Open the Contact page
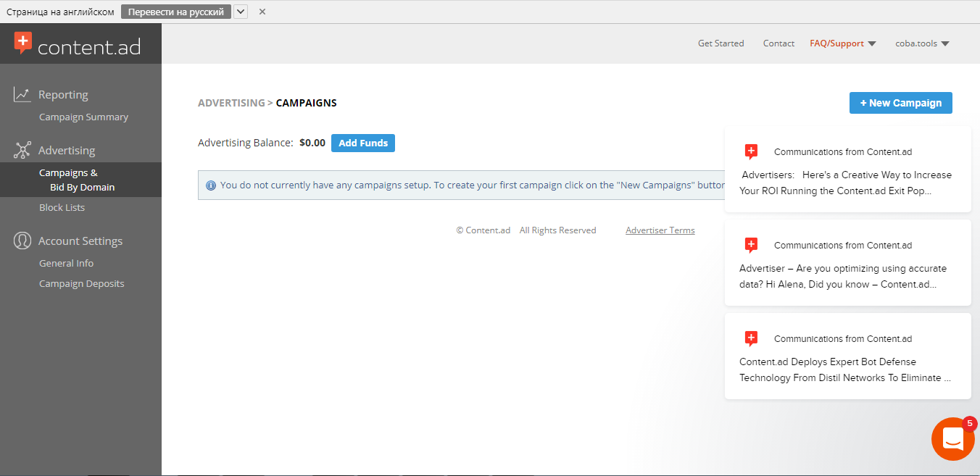The height and width of the screenshot is (476, 980). [x=778, y=43]
